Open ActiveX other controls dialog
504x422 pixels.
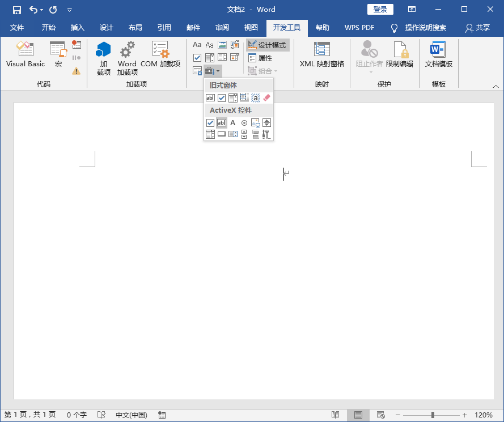267,134
